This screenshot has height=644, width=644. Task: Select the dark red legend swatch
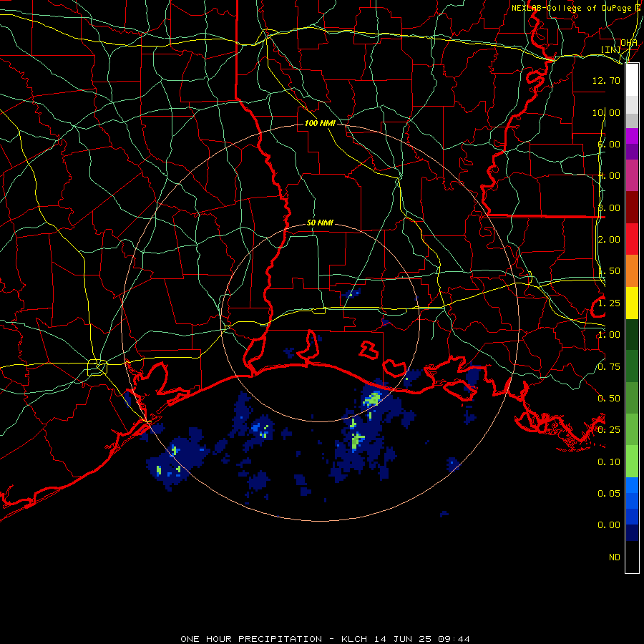point(632,208)
